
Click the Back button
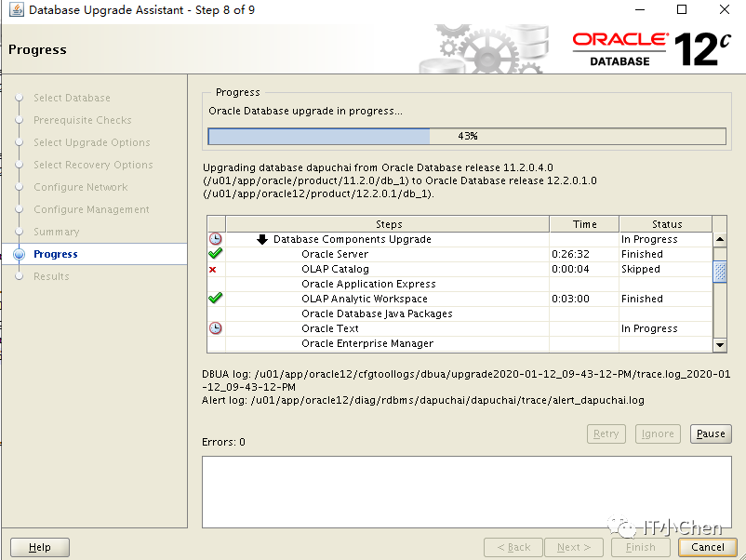513,547
